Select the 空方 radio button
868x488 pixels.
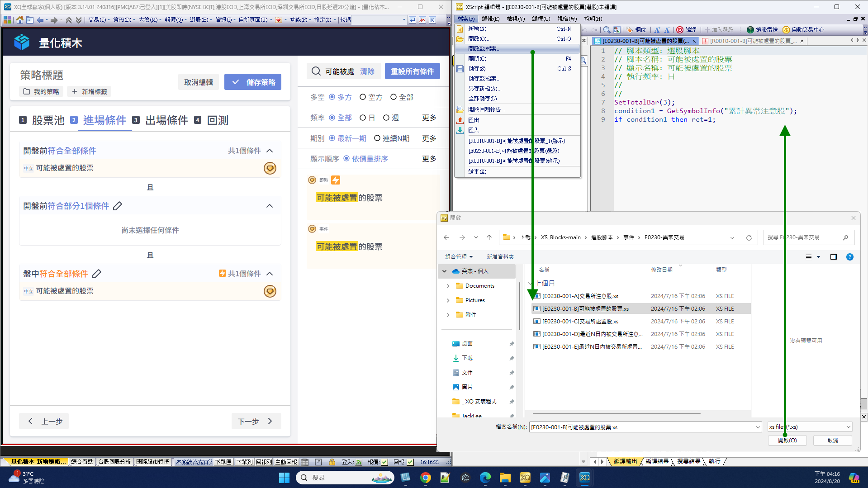pyautogui.click(x=362, y=97)
